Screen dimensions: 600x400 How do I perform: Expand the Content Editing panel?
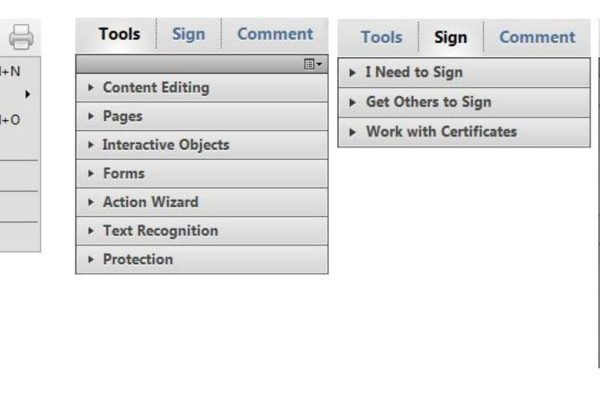[155, 88]
